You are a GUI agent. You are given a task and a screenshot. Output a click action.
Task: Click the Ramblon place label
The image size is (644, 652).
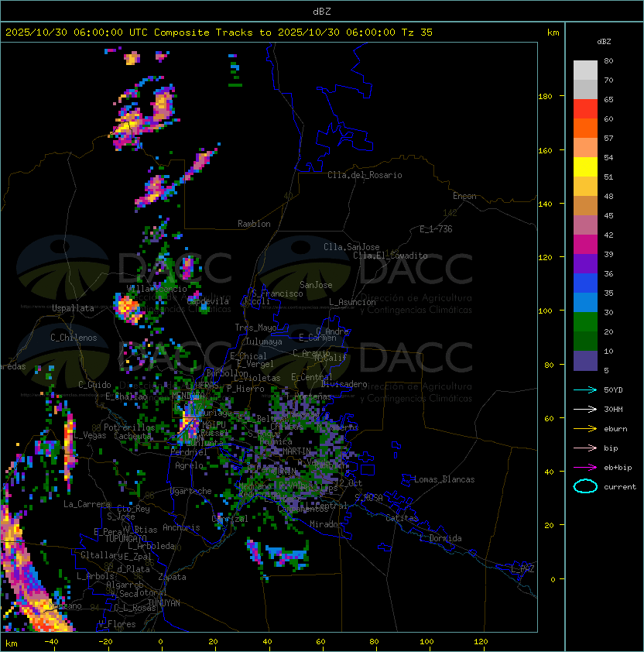[x=254, y=224]
